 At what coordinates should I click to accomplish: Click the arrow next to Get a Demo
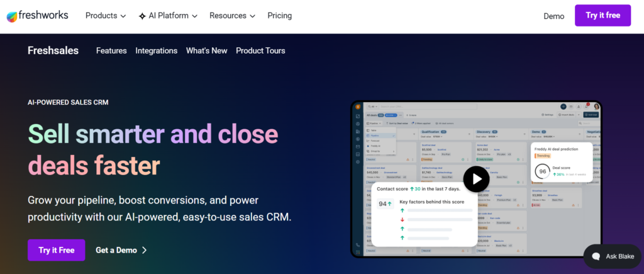[144, 250]
